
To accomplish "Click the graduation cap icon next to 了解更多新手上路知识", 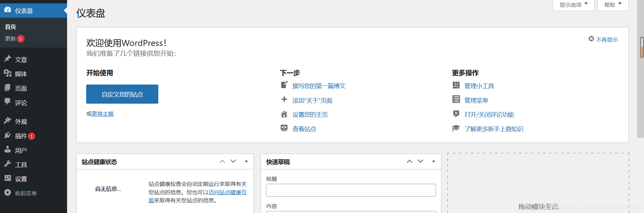I will click(x=456, y=128).
